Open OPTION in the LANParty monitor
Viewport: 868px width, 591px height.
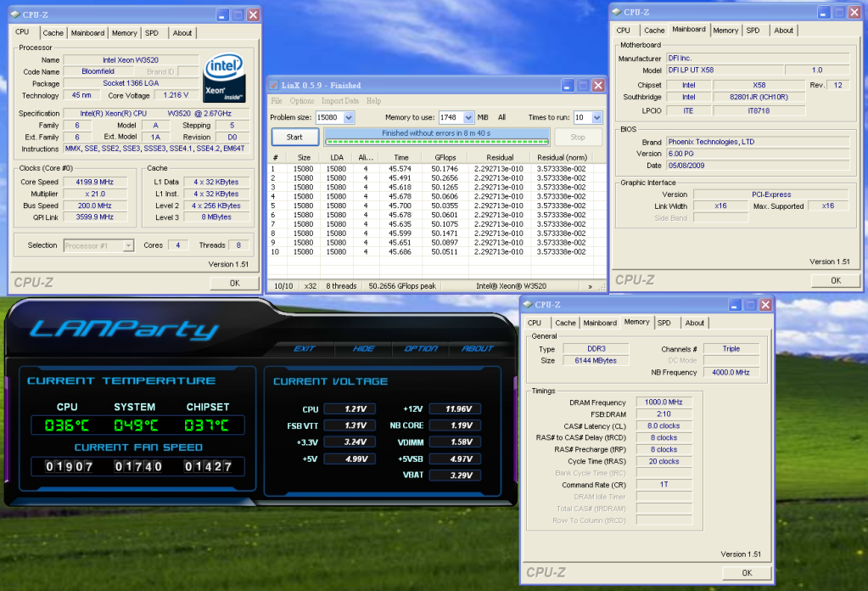(x=421, y=348)
